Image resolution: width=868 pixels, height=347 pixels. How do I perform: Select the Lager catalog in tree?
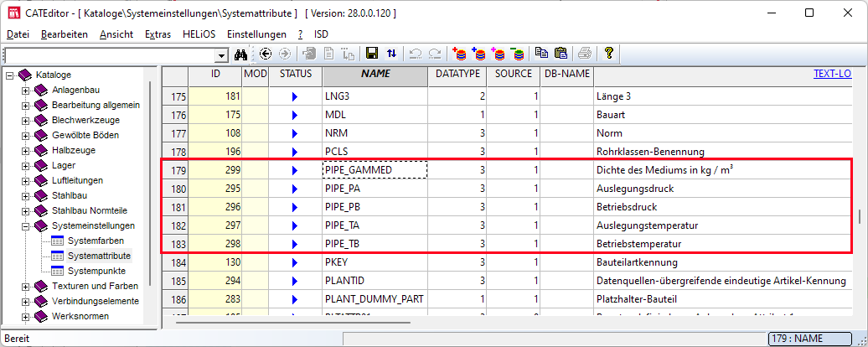[63, 165]
